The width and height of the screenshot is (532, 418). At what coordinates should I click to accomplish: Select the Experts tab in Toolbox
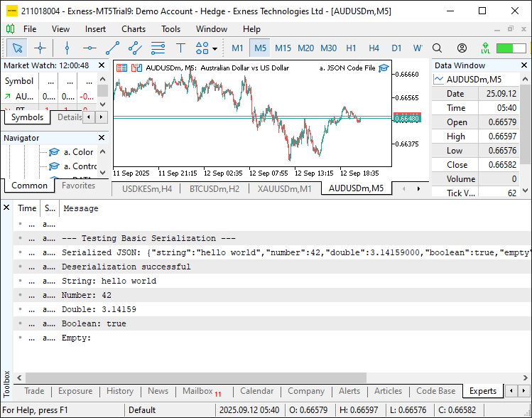coord(483,391)
